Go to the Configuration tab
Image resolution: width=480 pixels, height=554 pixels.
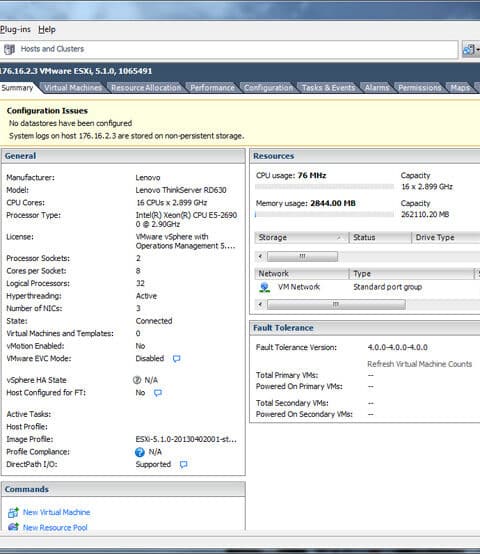[x=268, y=88]
